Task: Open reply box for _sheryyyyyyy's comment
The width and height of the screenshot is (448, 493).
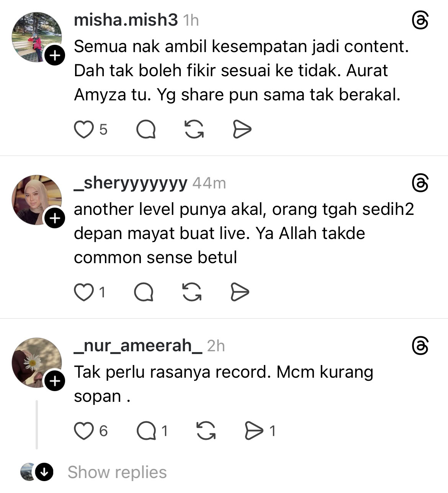Action: [x=144, y=292]
